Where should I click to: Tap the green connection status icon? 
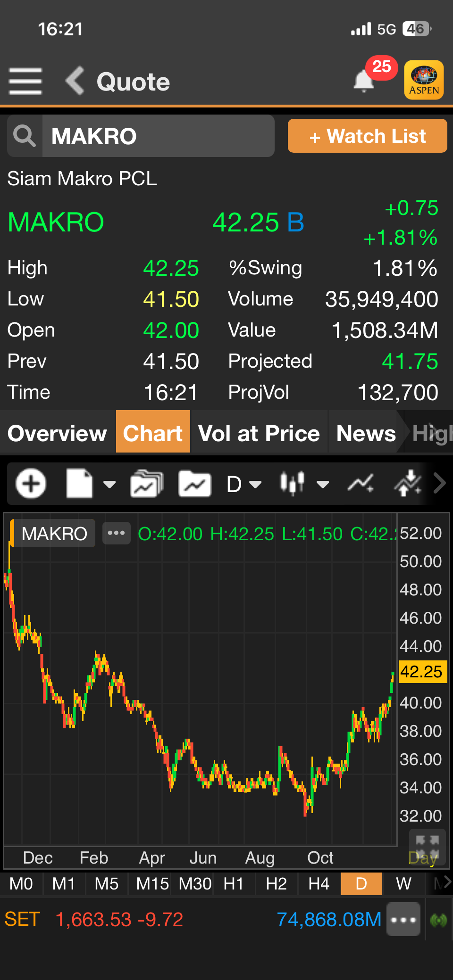click(x=439, y=919)
